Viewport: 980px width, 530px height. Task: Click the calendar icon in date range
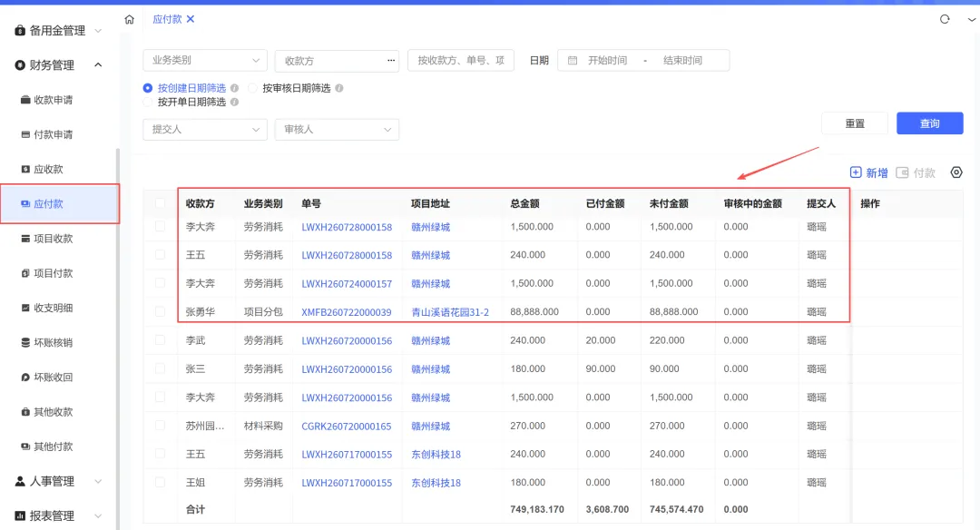pyautogui.click(x=572, y=61)
